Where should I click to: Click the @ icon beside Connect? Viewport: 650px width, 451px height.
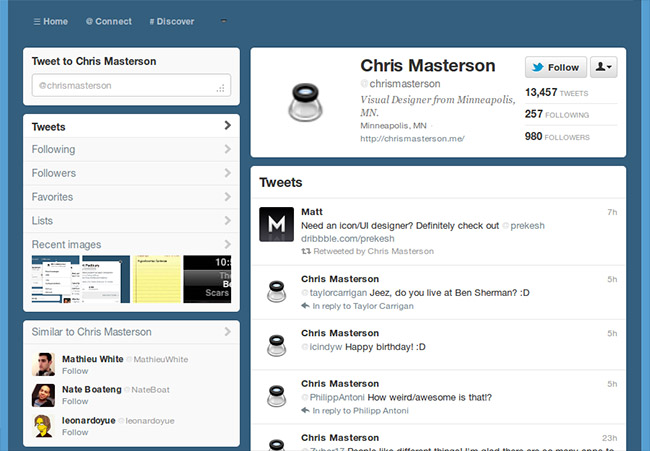pos(89,21)
